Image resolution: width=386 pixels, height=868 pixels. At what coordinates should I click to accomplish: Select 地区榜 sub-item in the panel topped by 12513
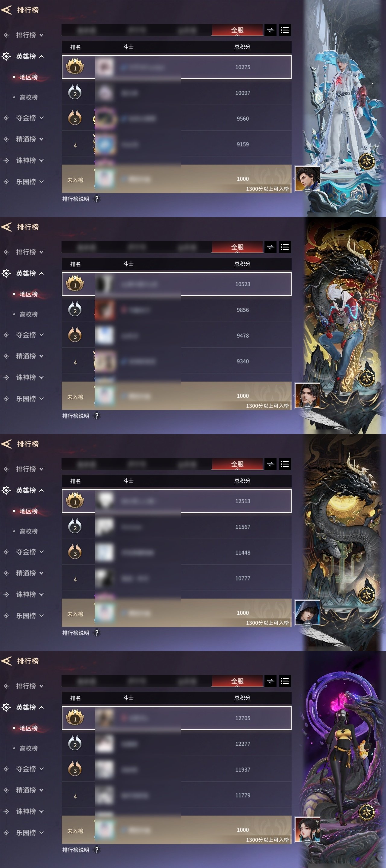29,511
